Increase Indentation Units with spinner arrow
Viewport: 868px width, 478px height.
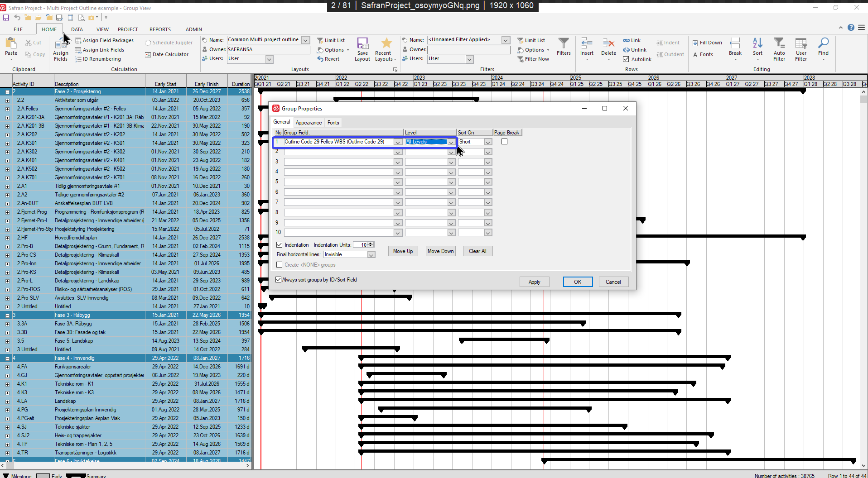[x=371, y=243]
